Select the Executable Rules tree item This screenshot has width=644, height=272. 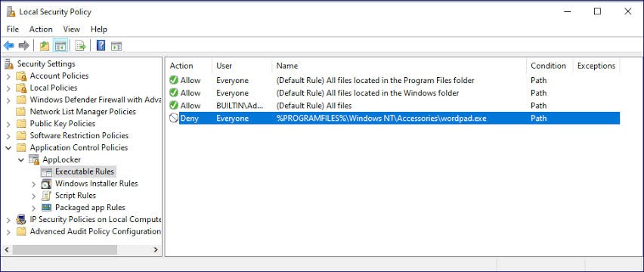pos(85,172)
